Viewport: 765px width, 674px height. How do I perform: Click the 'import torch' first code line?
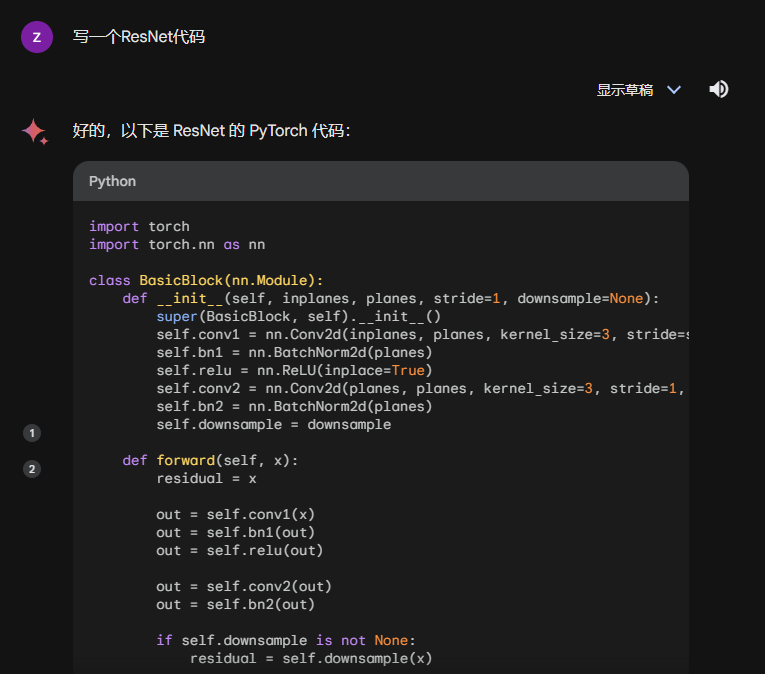pos(139,226)
